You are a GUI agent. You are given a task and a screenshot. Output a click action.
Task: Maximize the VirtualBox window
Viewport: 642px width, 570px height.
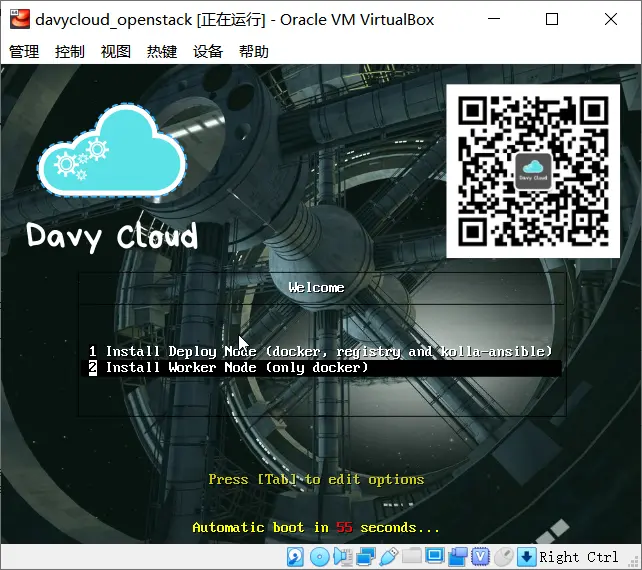(552, 19)
